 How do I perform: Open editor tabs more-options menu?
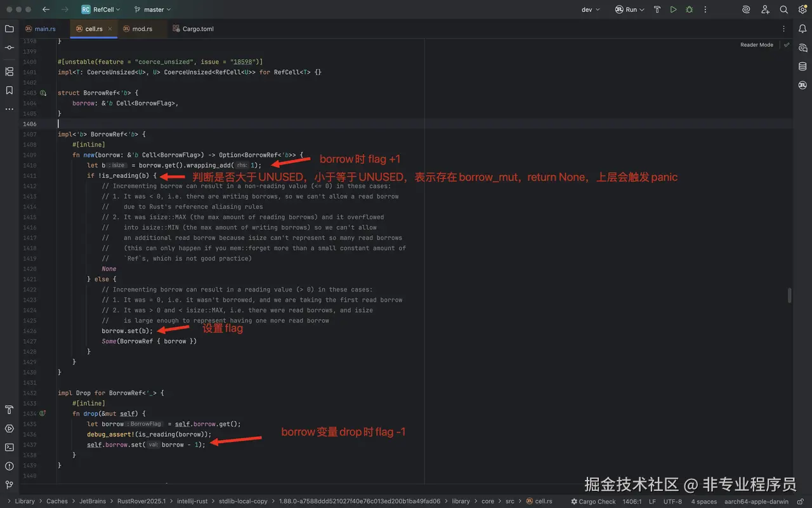[x=784, y=29]
